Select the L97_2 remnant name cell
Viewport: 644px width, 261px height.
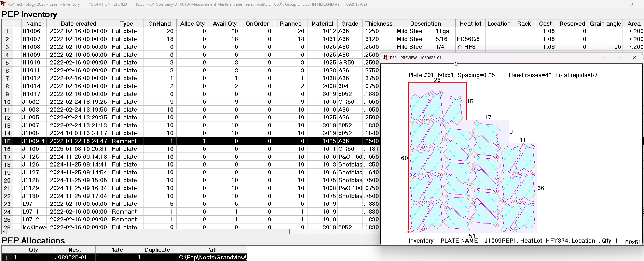(34, 219)
